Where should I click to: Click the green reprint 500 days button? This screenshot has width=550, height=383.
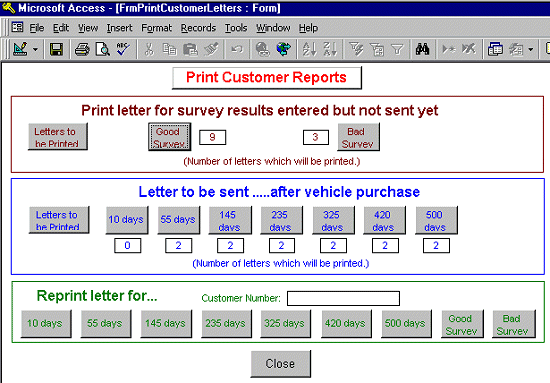[406, 323]
